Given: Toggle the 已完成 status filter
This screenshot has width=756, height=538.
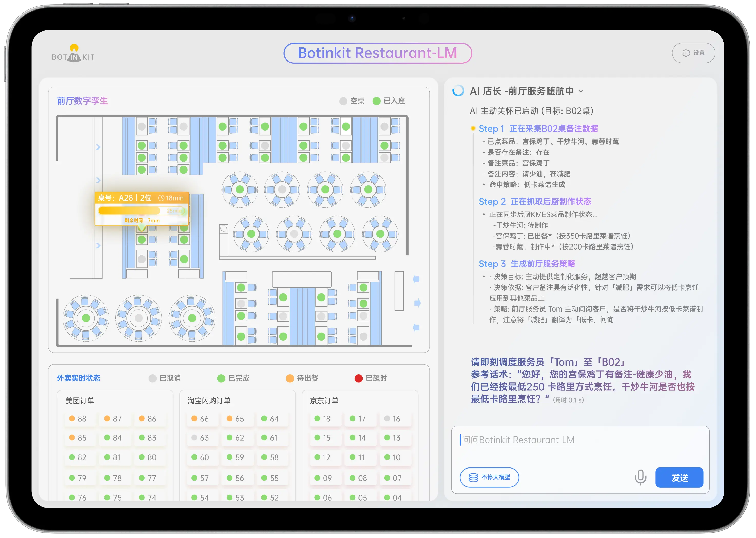Looking at the screenshot, I should (x=233, y=378).
